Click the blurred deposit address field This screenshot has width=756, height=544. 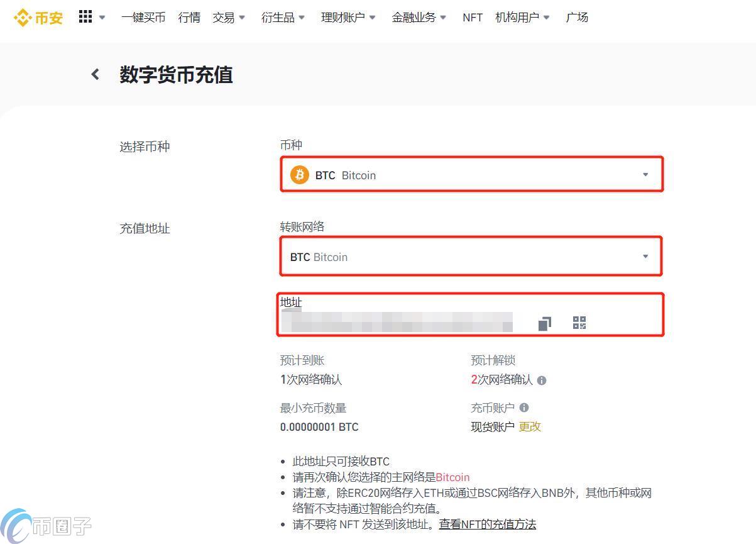pyautogui.click(x=397, y=322)
